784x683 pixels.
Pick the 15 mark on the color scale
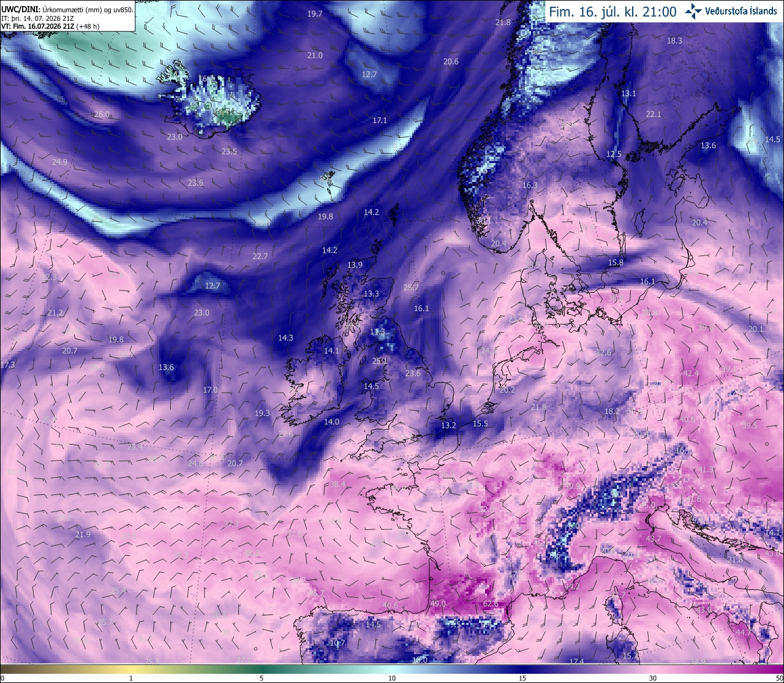(x=522, y=678)
